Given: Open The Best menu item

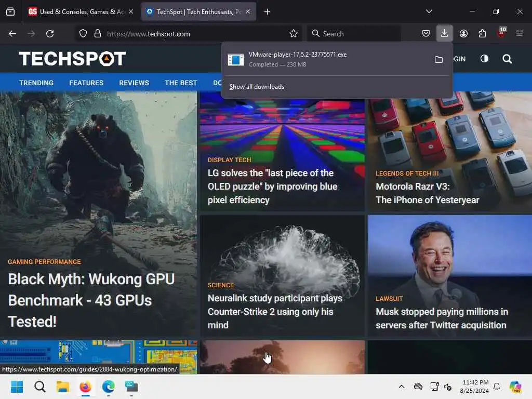Looking at the screenshot, I should click(x=181, y=83).
